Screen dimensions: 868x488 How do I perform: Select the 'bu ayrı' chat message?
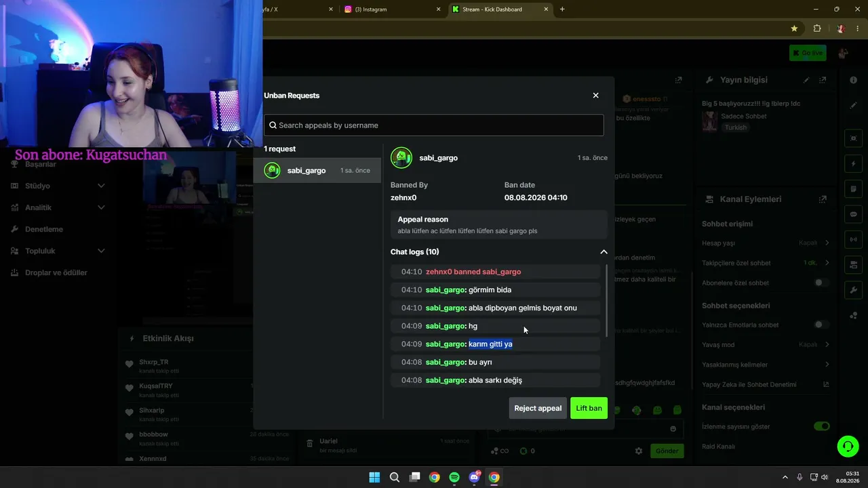496,362
